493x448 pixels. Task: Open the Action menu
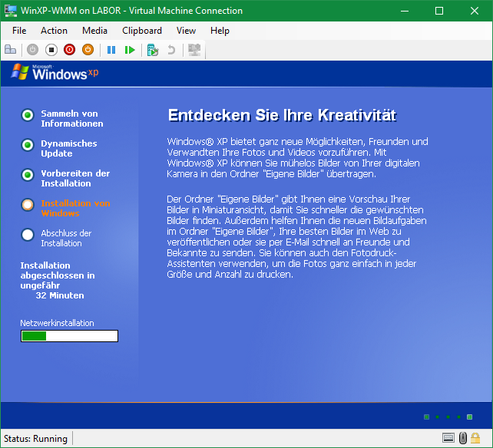[x=54, y=31]
